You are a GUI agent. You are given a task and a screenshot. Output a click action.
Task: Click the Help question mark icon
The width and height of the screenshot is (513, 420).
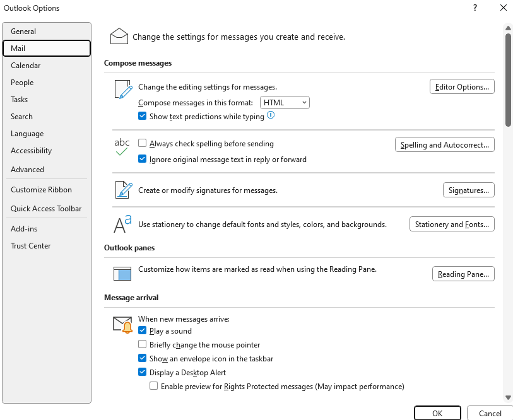coord(475,8)
